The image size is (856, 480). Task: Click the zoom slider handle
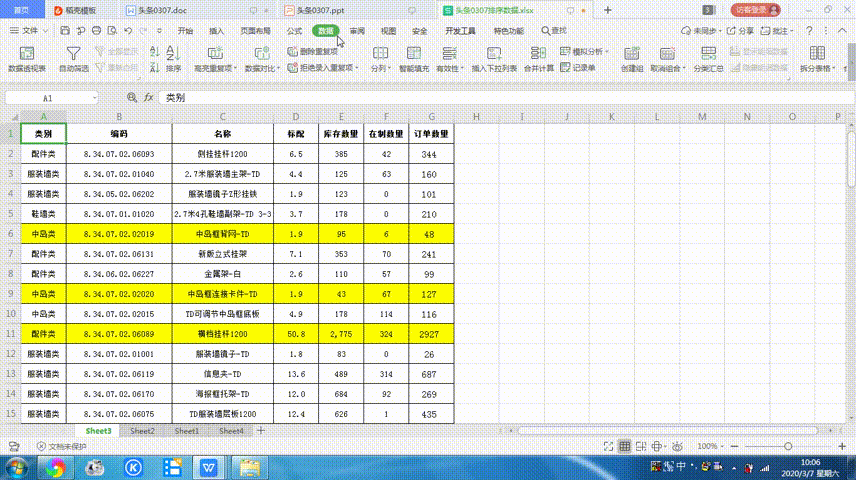pyautogui.click(x=788, y=446)
